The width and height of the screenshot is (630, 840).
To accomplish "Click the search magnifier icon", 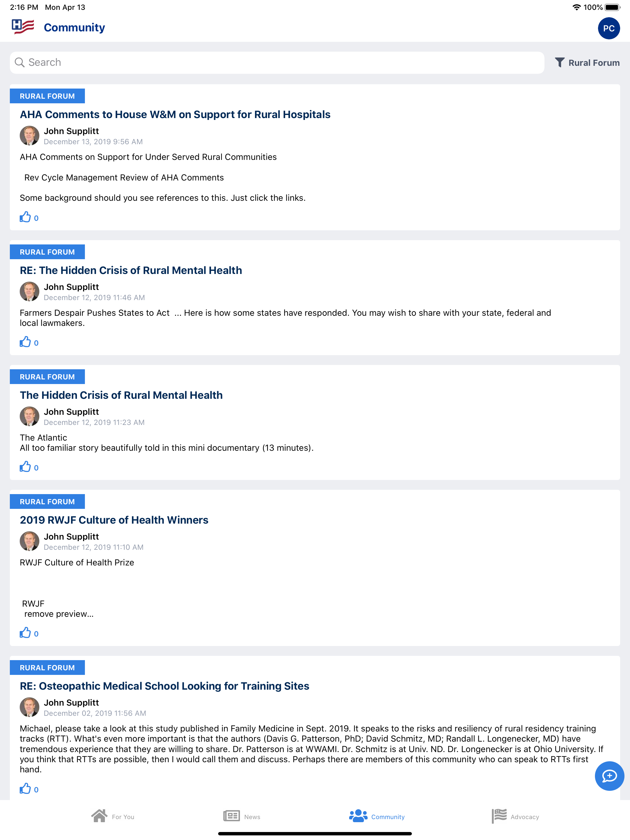I will 19,62.
